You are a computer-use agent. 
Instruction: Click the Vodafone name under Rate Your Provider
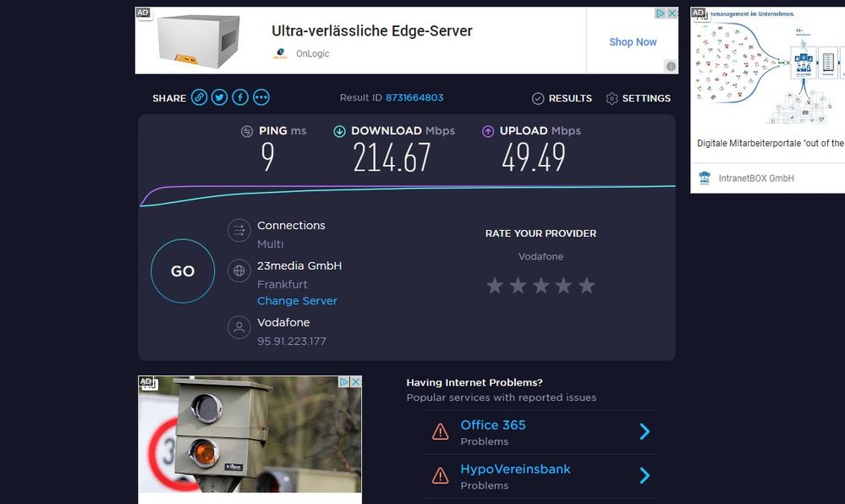coord(540,256)
